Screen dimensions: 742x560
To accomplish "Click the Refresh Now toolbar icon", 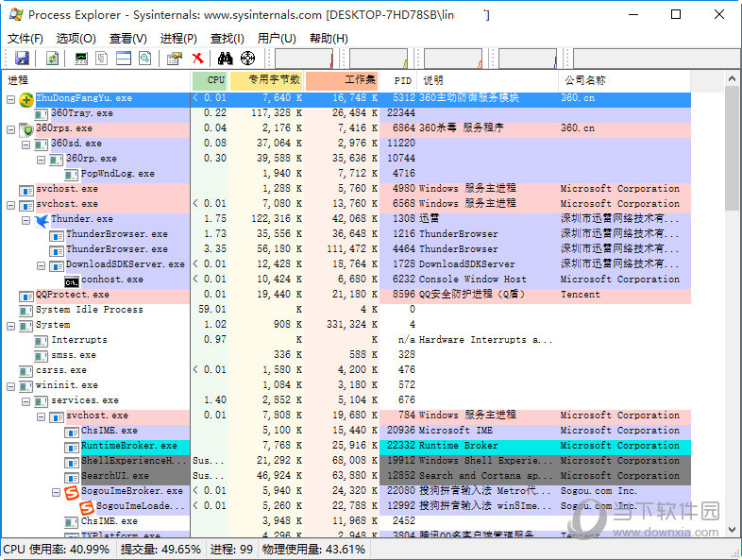I will [52, 59].
